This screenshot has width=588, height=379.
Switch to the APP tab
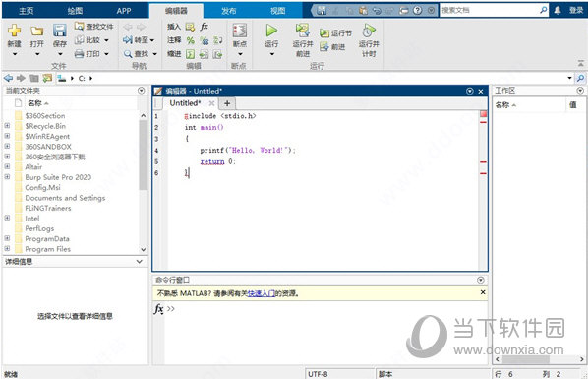tap(124, 11)
